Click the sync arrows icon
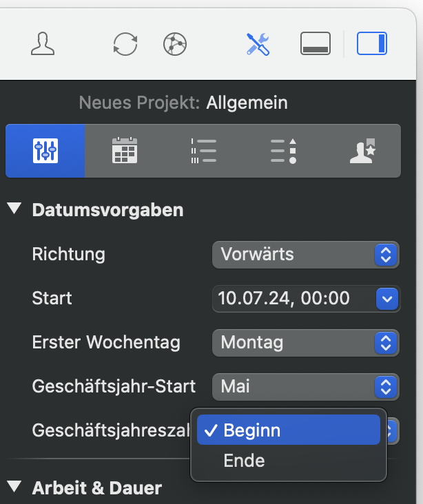 [x=125, y=44]
